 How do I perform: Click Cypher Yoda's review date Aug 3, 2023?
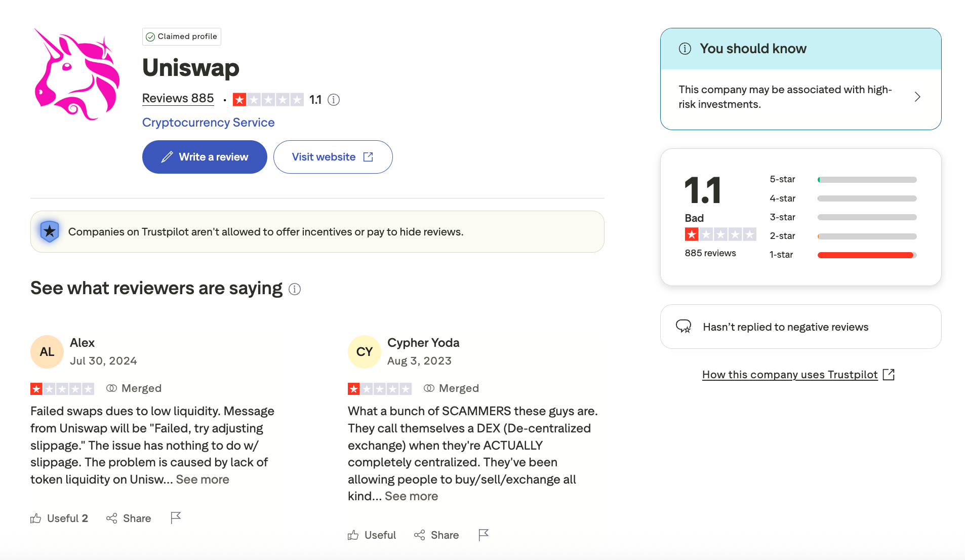pos(419,361)
